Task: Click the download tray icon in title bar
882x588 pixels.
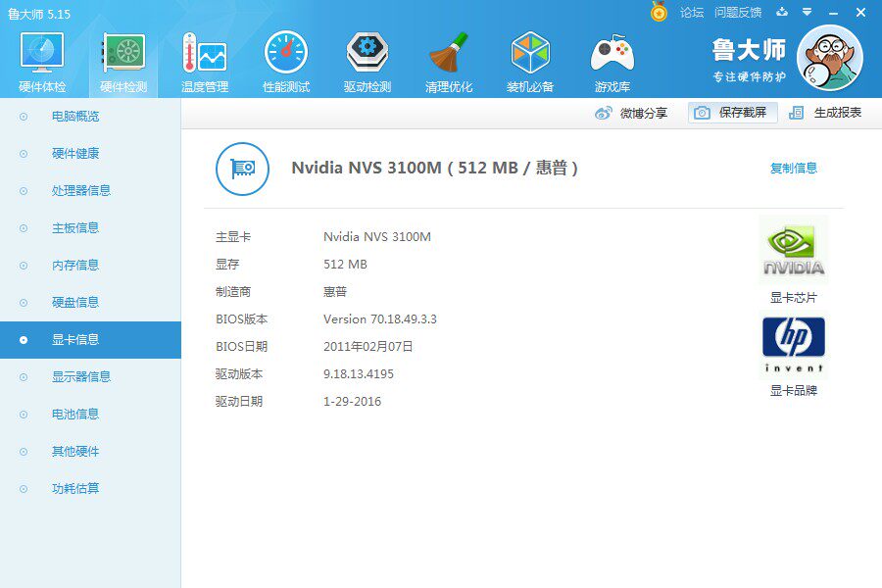Action: pyautogui.click(x=782, y=11)
